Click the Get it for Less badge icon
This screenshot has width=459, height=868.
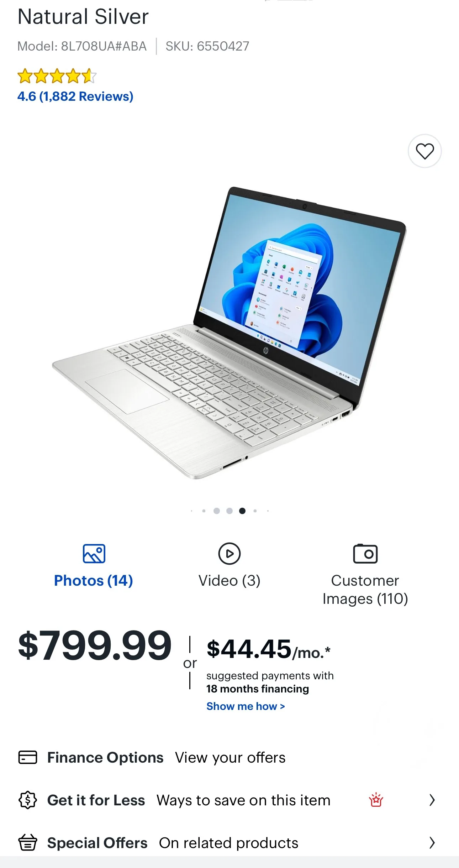(28, 800)
